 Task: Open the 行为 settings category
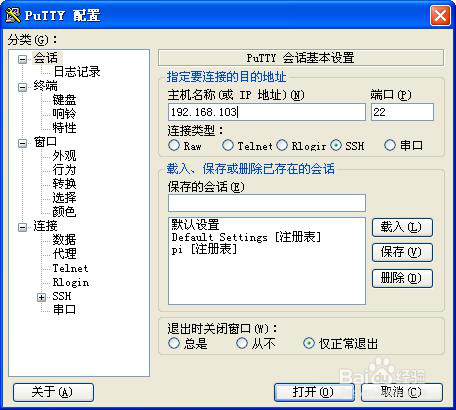[x=64, y=170]
